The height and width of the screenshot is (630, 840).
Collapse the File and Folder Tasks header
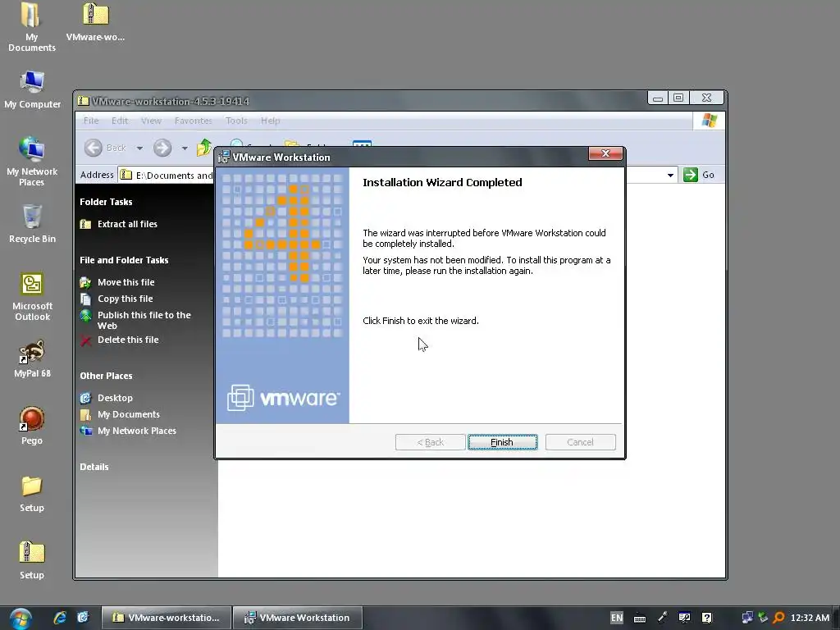pos(124,260)
